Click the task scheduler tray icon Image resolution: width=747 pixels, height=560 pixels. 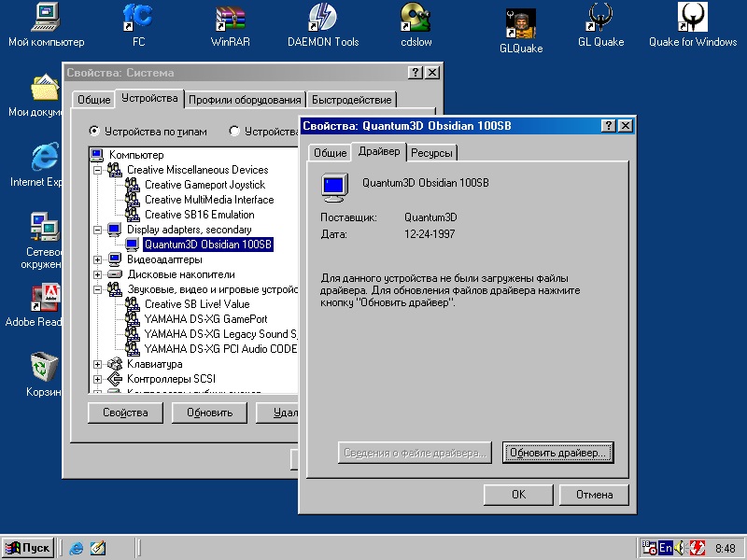pos(649,548)
